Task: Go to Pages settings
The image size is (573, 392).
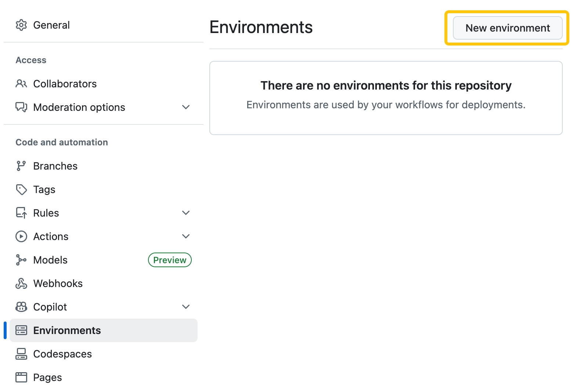Action: coord(104,377)
